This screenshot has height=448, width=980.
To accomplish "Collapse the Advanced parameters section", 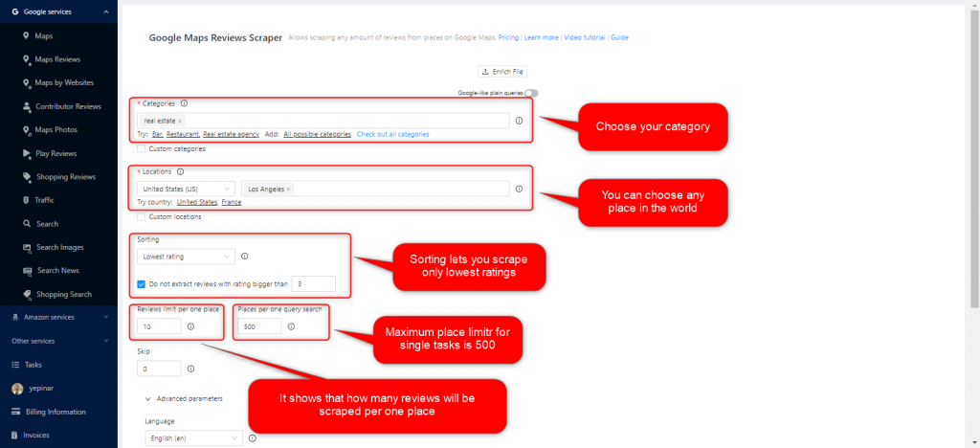I will (x=184, y=398).
